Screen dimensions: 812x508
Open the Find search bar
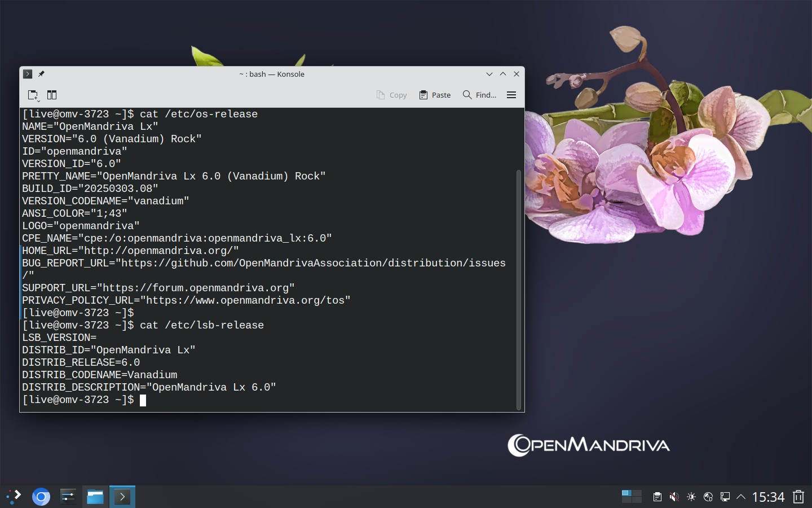pos(479,95)
